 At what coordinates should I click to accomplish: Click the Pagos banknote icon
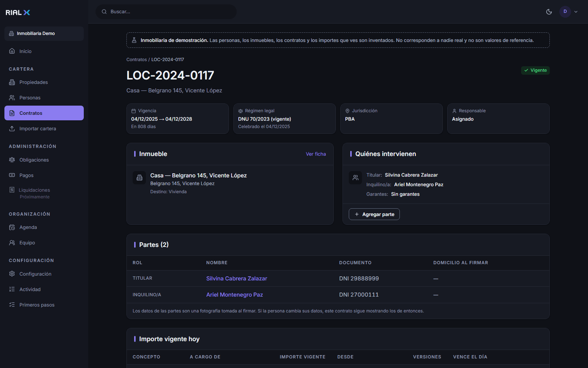tap(12, 175)
